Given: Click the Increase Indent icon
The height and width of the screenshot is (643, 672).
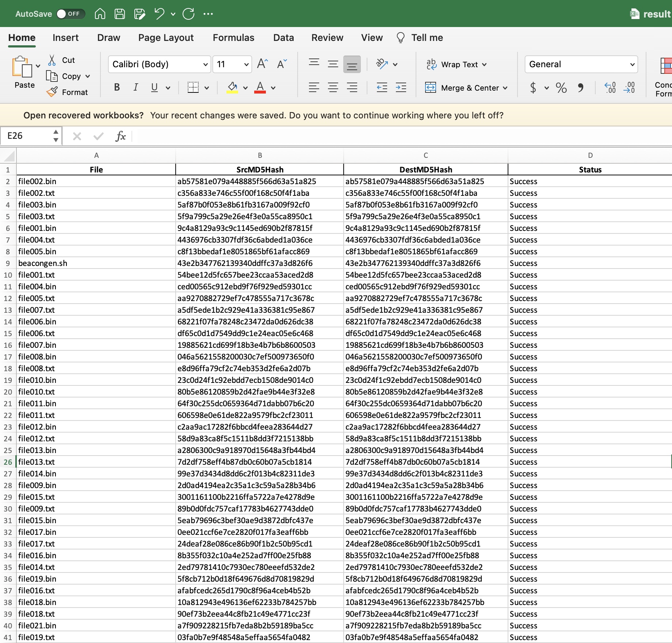Looking at the screenshot, I should point(401,87).
